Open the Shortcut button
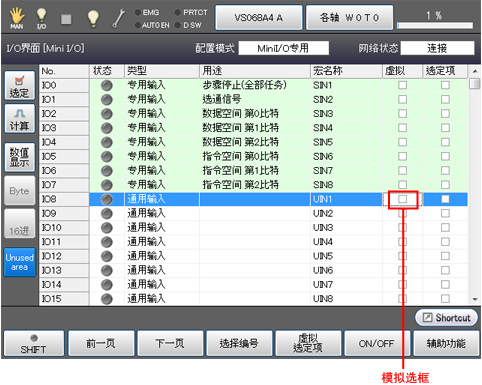 [446, 318]
